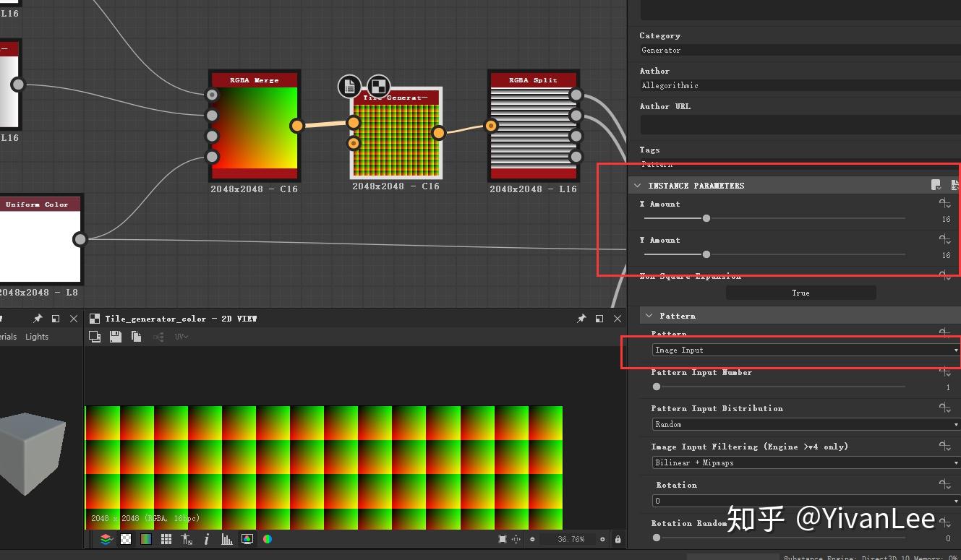Open the Image Input Filtering dropdown
Screen dimensions: 961x560
(804, 462)
